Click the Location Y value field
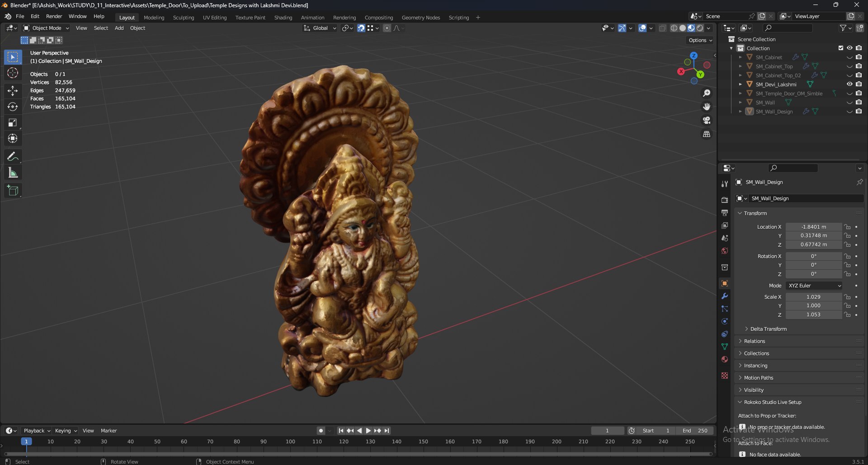This screenshot has height=465, width=868. [813, 235]
